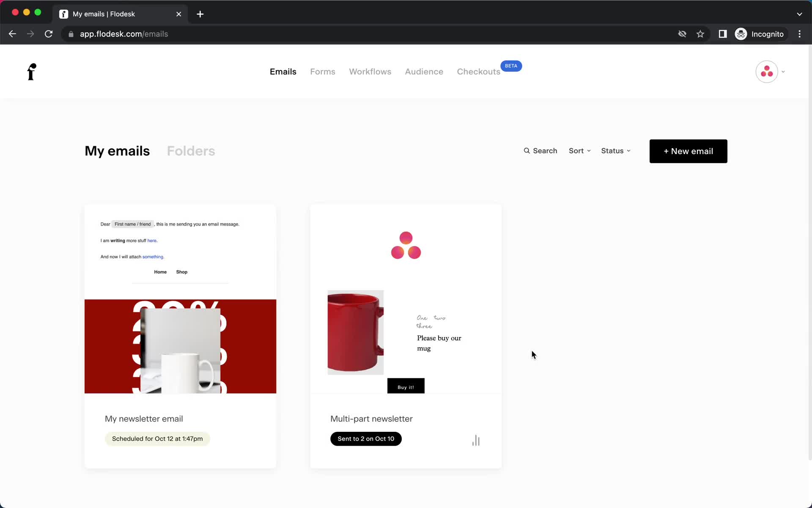This screenshot has height=508, width=812.
Task: Select the Forms navigation link
Action: (x=323, y=72)
